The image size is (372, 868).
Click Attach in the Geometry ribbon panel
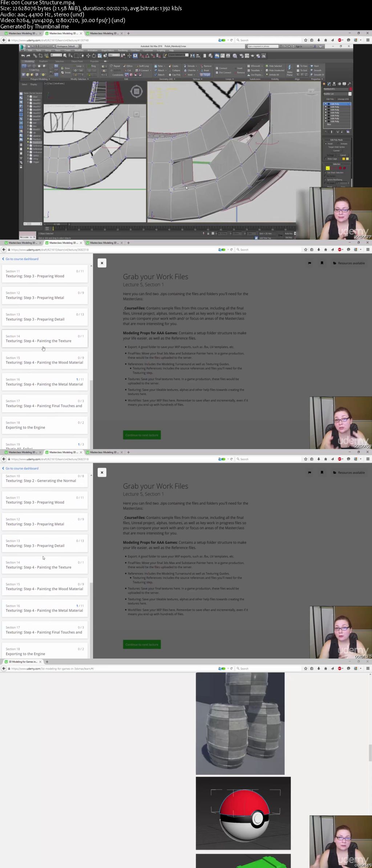[x=159, y=71]
